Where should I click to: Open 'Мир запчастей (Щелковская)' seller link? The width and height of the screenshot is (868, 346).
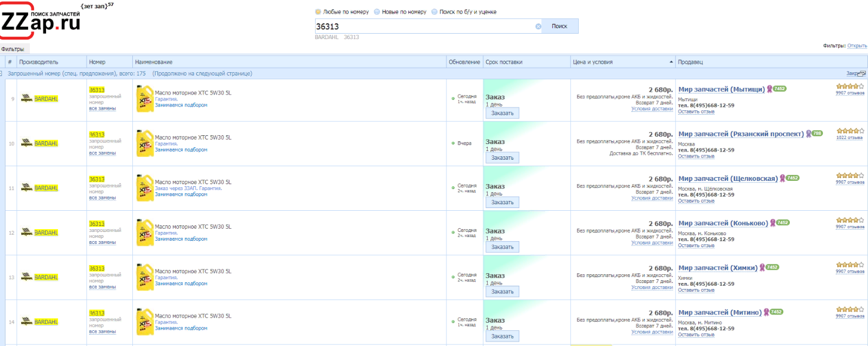728,178
